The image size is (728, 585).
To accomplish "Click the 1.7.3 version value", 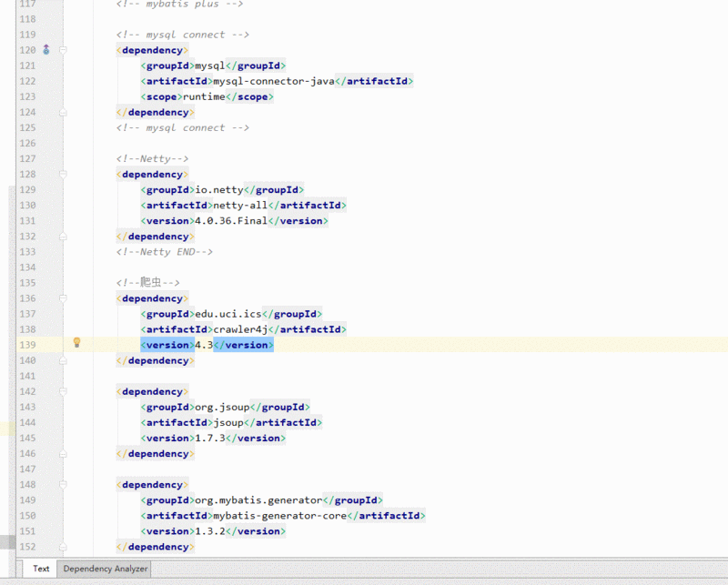I will pyautogui.click(x=210, y=438).
